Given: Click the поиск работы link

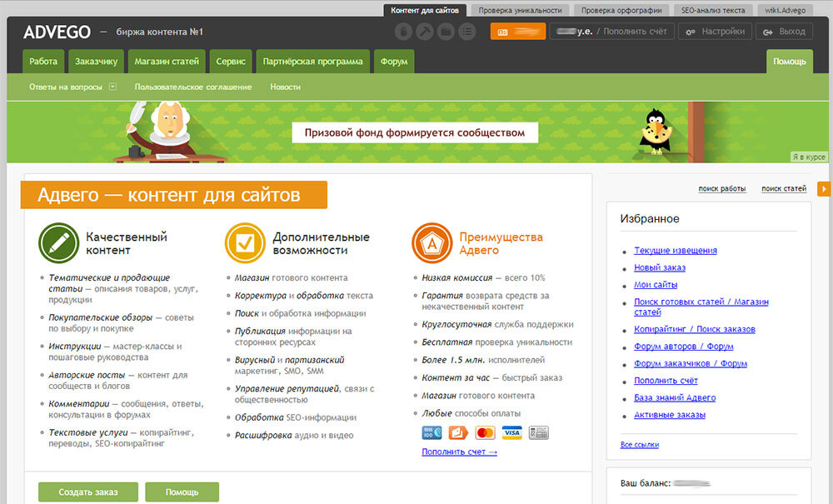Looking at the screenshot, I should coord(722,188).
